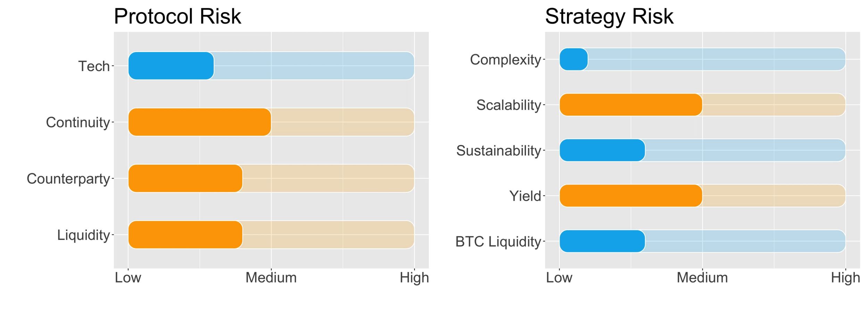Click the orange Yield risk bar
Screen dimensions: 868x312
click(x=631, y=196)
